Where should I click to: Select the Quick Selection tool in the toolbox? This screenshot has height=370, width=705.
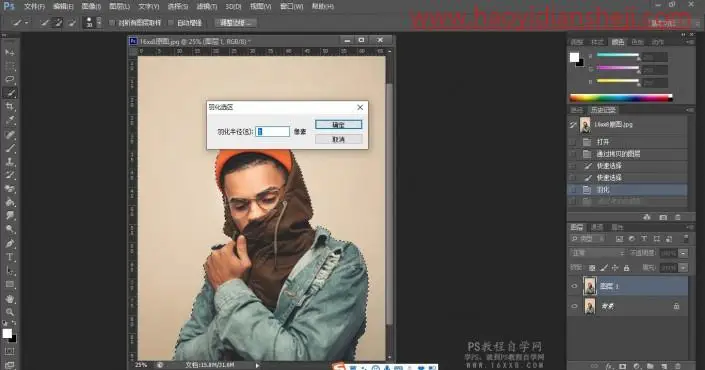[10, 93]
